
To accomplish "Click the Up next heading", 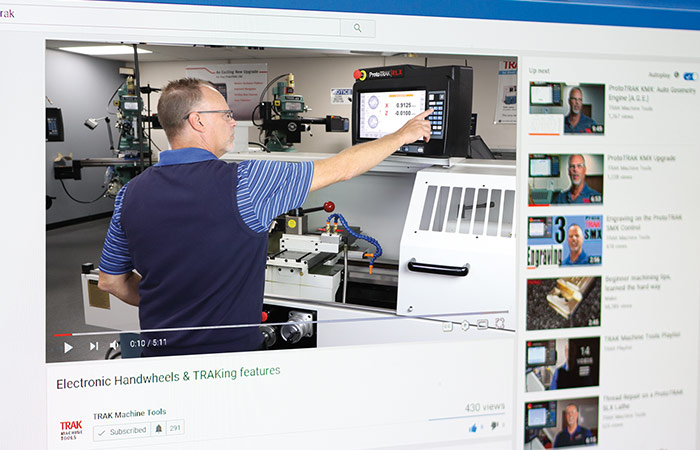I will [539, 71].
